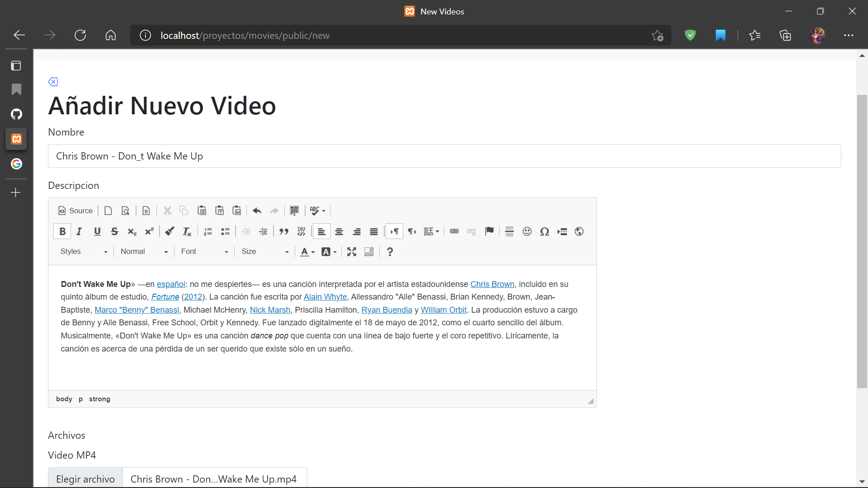
Task: Open the browser settings menu
Action: (x=849, y=35)
